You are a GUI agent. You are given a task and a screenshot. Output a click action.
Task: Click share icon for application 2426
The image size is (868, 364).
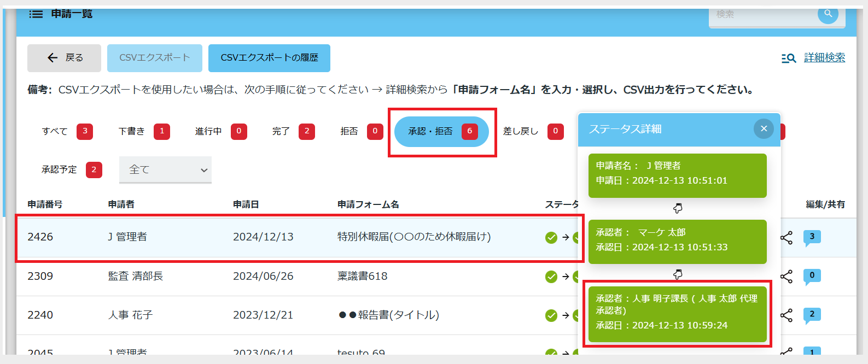(787, 238)
